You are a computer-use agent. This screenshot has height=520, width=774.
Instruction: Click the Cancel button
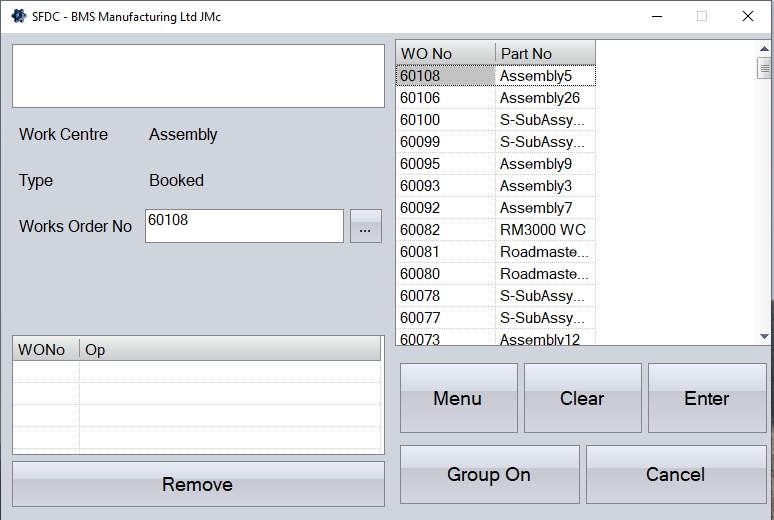coord(675,475)
